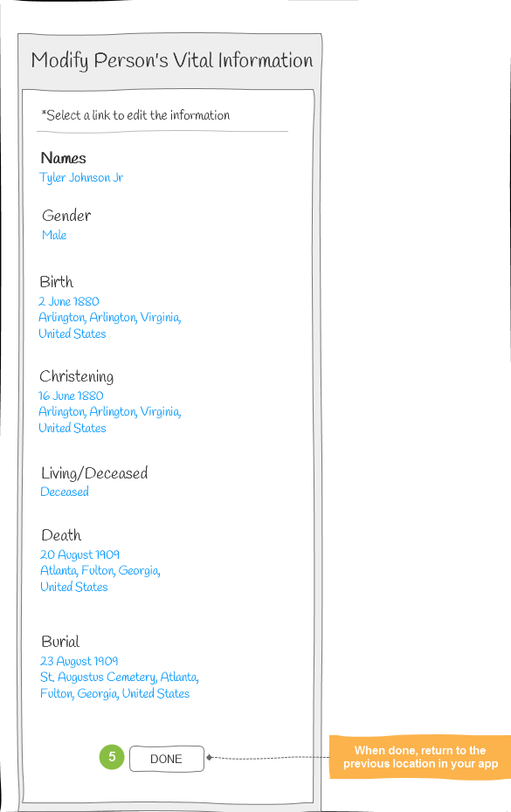The height and width of the screenshot is (812, 511).
Task: Edit the Arlington birth place under Birth
Action: [x=110, y=325]
